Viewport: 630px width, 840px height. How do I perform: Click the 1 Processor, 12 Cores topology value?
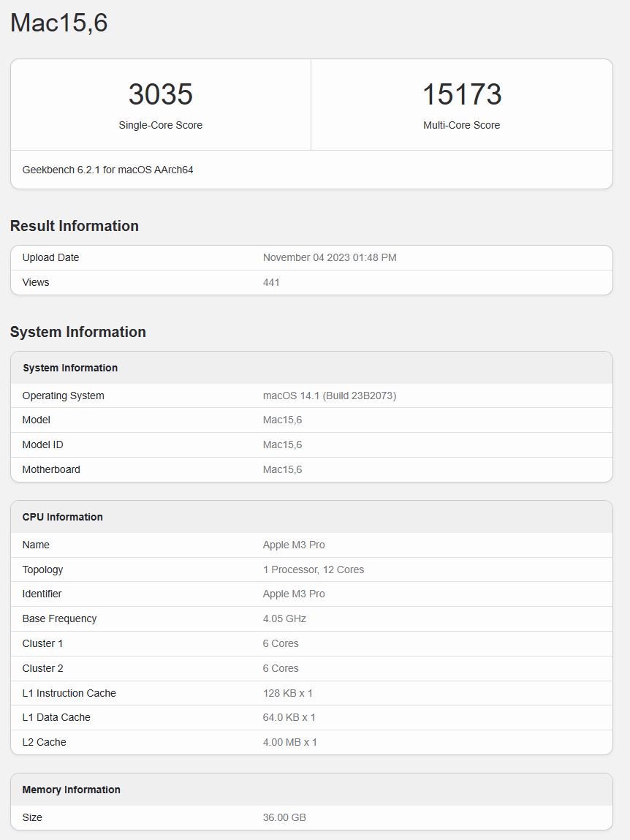pos(314,570)
